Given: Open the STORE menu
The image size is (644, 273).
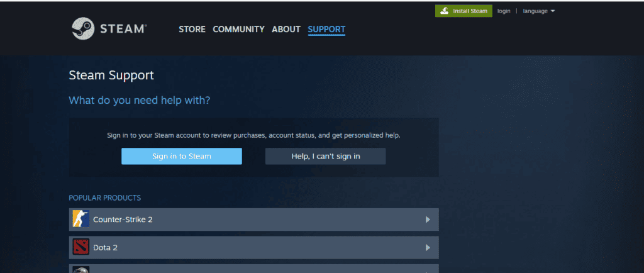Looking at the screenshot, I should pyautogui.click(x=192, y=29).
